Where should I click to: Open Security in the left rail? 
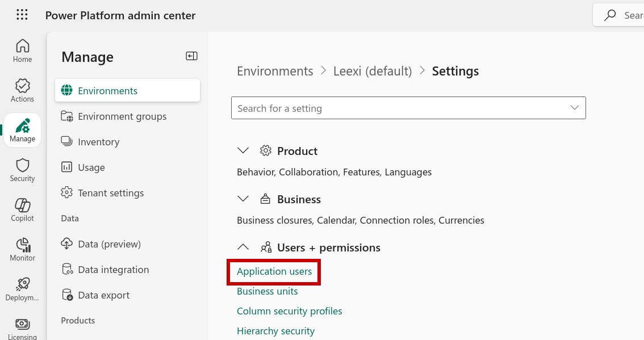click(22, 170)
